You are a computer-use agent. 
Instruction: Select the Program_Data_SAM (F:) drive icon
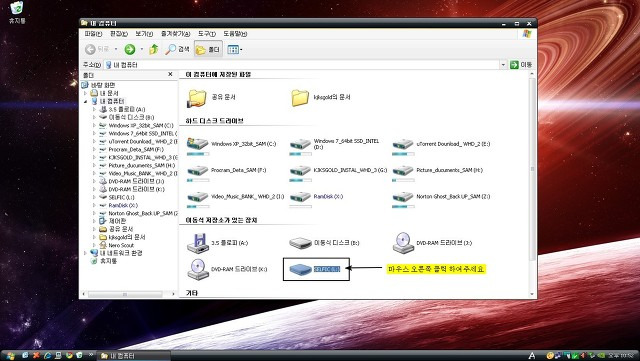tap(198, 170)
